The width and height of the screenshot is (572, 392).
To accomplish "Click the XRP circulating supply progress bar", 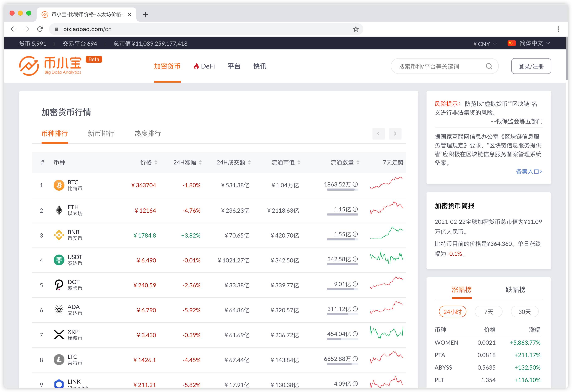I will point(342,339).
